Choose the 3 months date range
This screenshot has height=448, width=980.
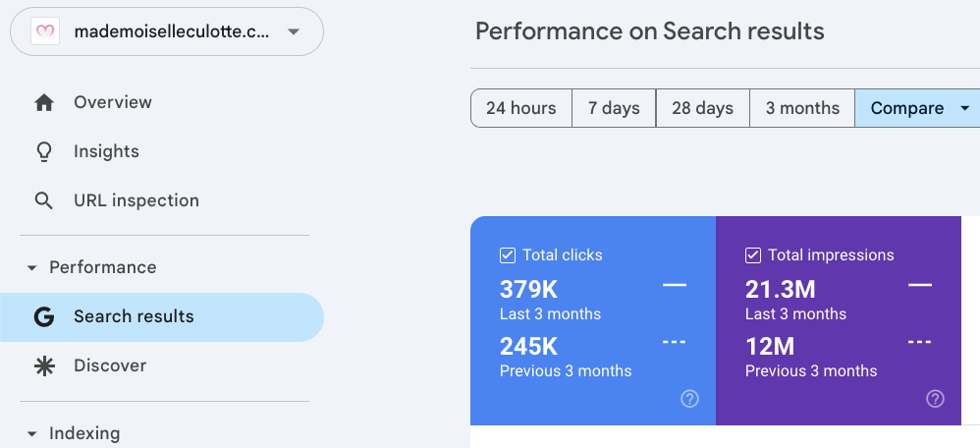pyautogui.click(x=802, y=108)
